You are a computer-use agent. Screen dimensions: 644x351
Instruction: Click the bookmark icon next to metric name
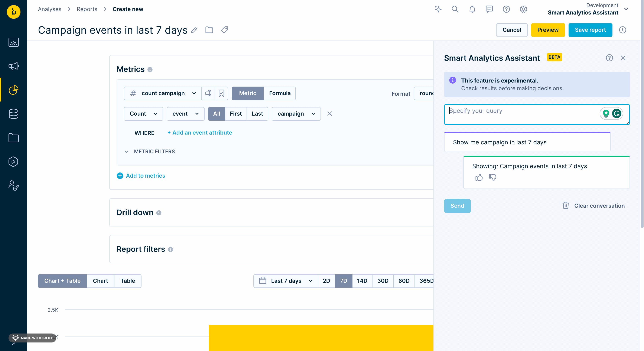[221, 93]
